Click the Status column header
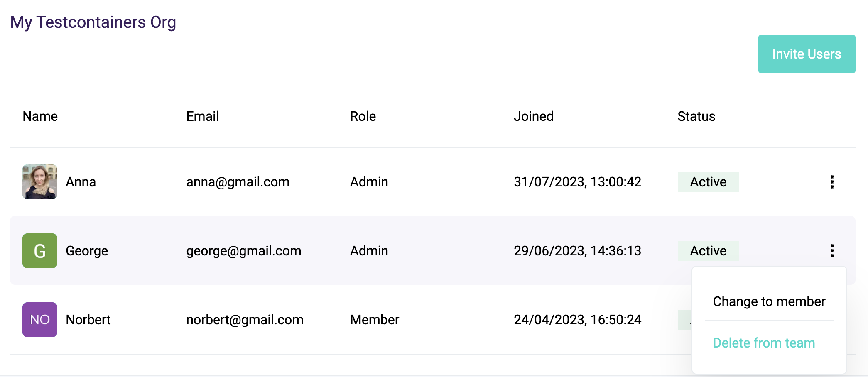 pos(695,116)
